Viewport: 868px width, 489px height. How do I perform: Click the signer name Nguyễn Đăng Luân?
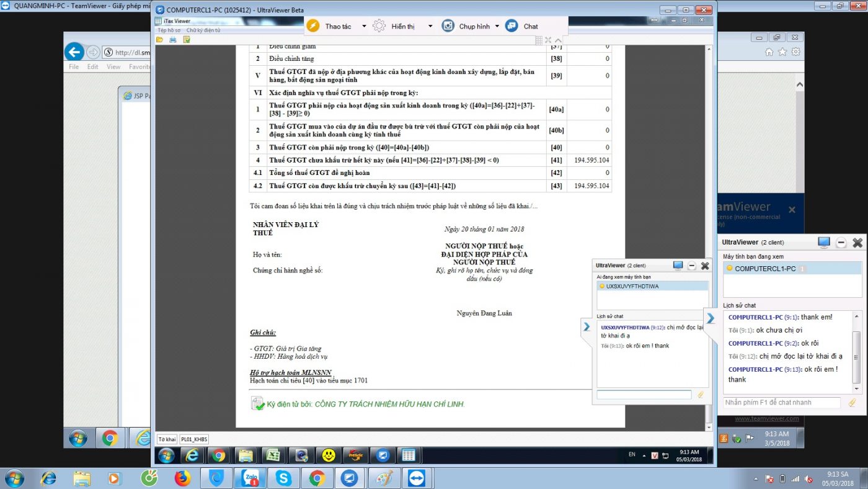[x=484, y=313]
